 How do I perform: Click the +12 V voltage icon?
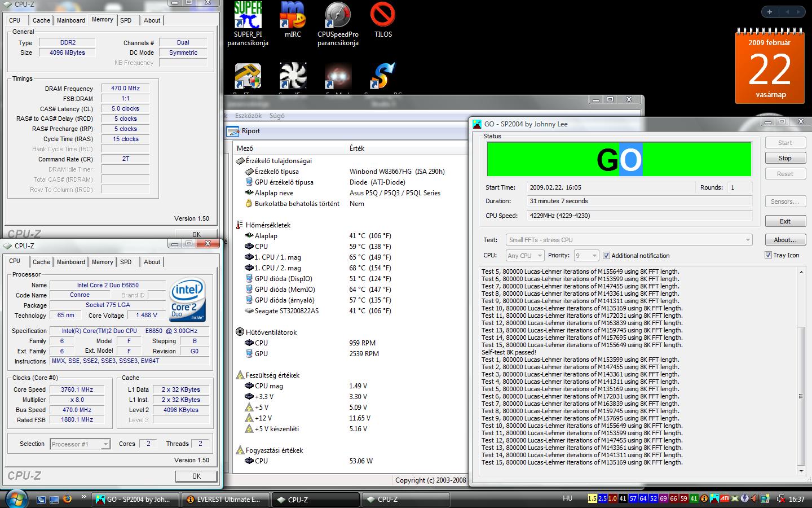point(249,418)
